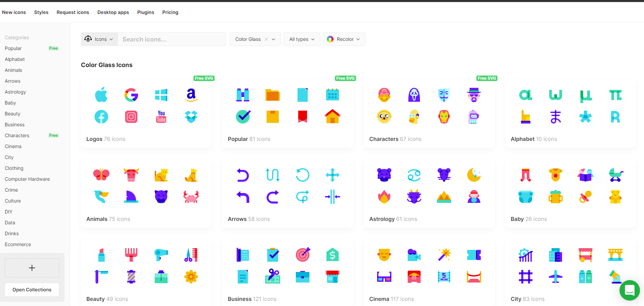Click the Apple logo icon
The image size is (644, 306).
point(101,95)
